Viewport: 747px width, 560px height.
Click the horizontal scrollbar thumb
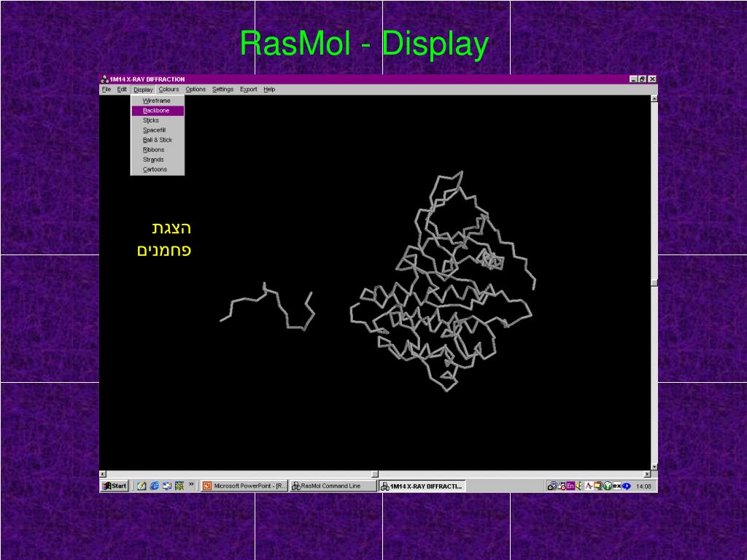click(375, 474)
